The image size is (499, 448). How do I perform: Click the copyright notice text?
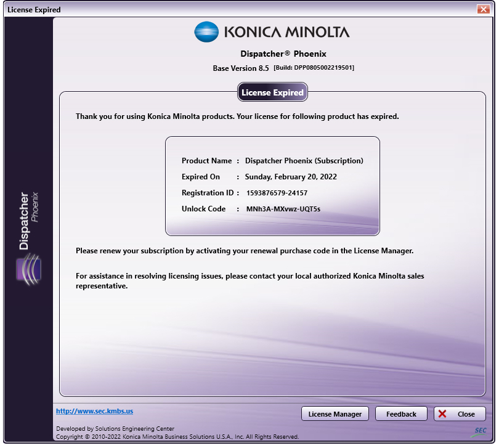(177, 436)
